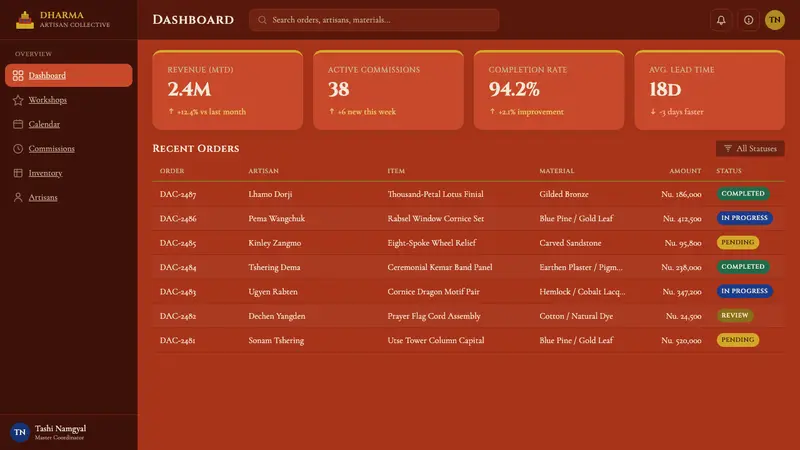Click the Cornice Dragon Motif Pair item
Image resolution: width=800 pixels, height=450 pixels.
(433, 292)
